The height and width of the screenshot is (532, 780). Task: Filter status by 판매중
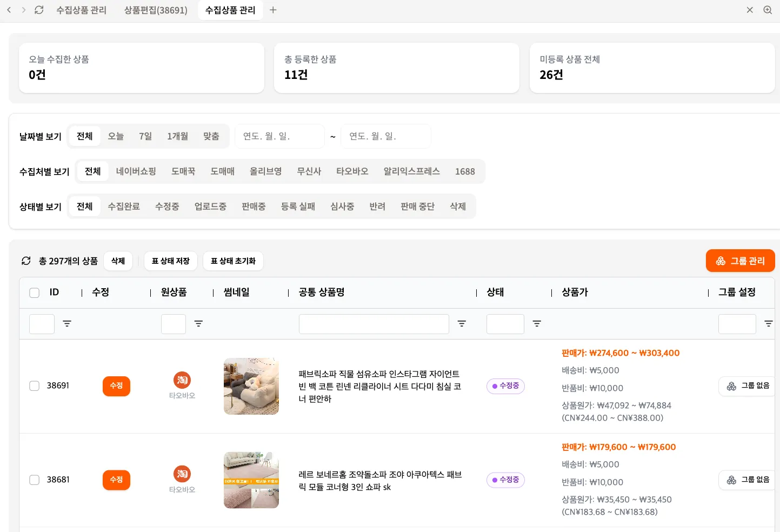point(254,207)
